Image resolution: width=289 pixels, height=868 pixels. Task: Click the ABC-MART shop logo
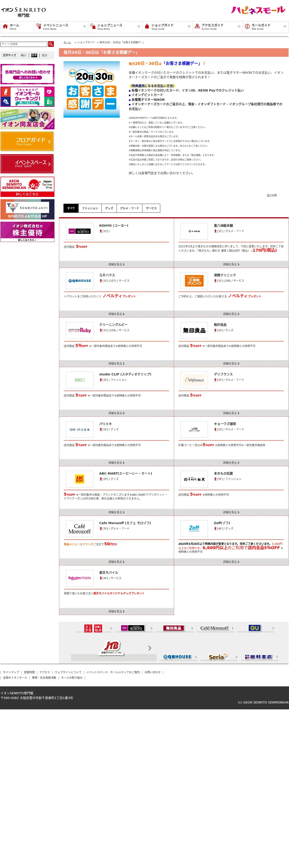[x=80, y=479]
